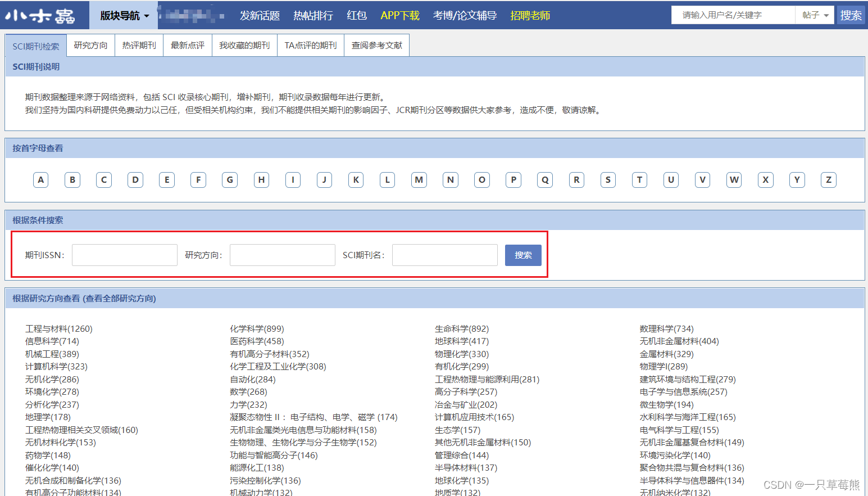Open 机械工程(389) category
The width and height of the screenshot is (868, 496).
pyautogui.click(x=52, y=354)
